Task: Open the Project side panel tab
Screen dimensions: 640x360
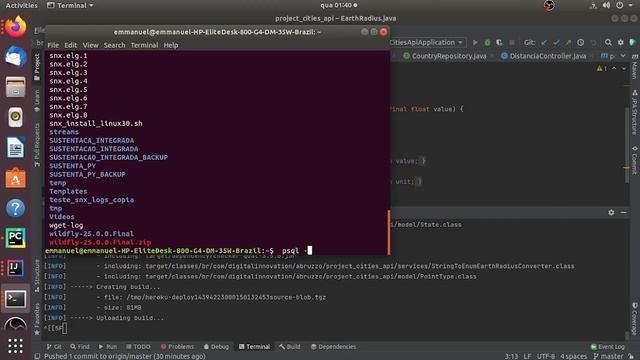Action: 37,67
